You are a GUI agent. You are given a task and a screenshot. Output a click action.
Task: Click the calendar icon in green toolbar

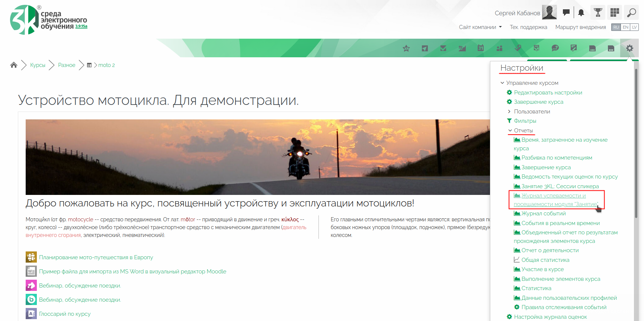coord(481,48)
